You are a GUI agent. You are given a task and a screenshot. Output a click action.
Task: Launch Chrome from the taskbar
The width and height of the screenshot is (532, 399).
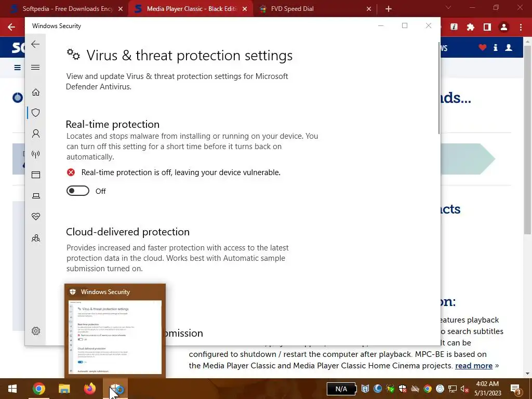[x=38, y=389]
